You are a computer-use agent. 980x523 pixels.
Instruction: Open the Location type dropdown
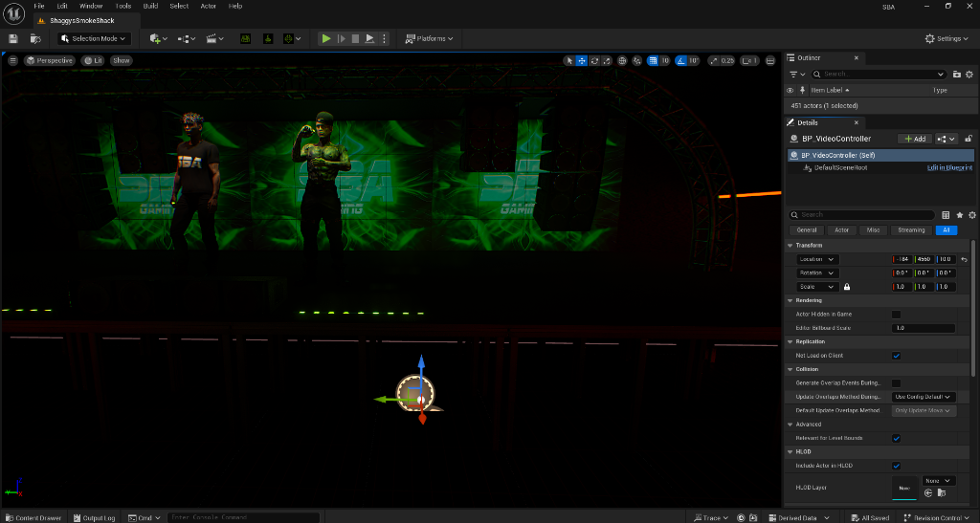click(817, 259)
